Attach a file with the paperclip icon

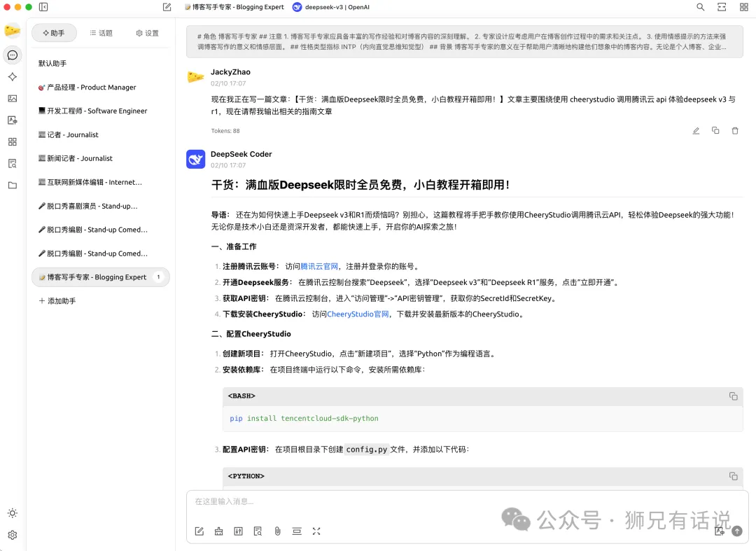click(278, 531)
